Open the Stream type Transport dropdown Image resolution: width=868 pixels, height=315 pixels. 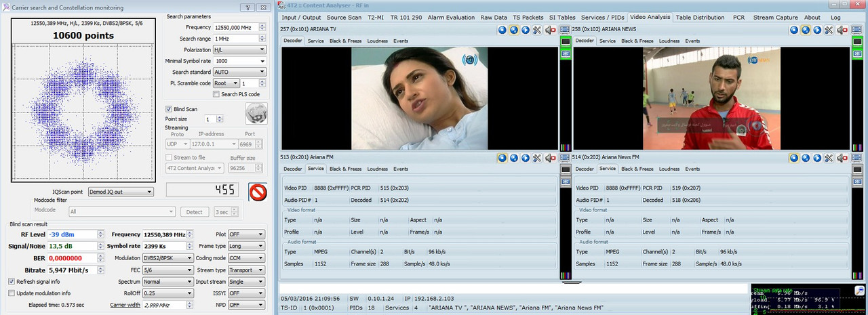pos(246,270)
